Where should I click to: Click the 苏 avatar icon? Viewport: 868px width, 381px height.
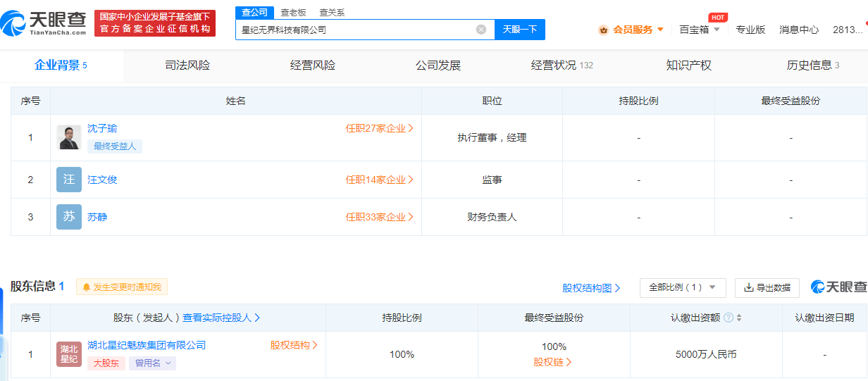coord(69,217)
